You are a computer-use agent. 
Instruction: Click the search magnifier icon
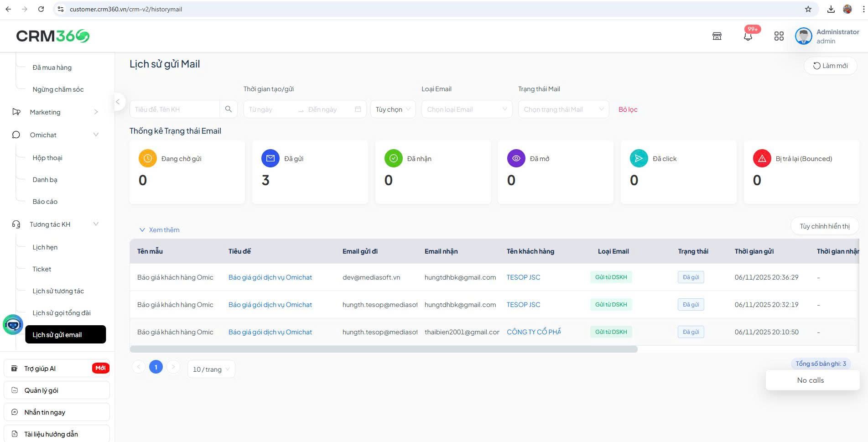coord(229,109)
